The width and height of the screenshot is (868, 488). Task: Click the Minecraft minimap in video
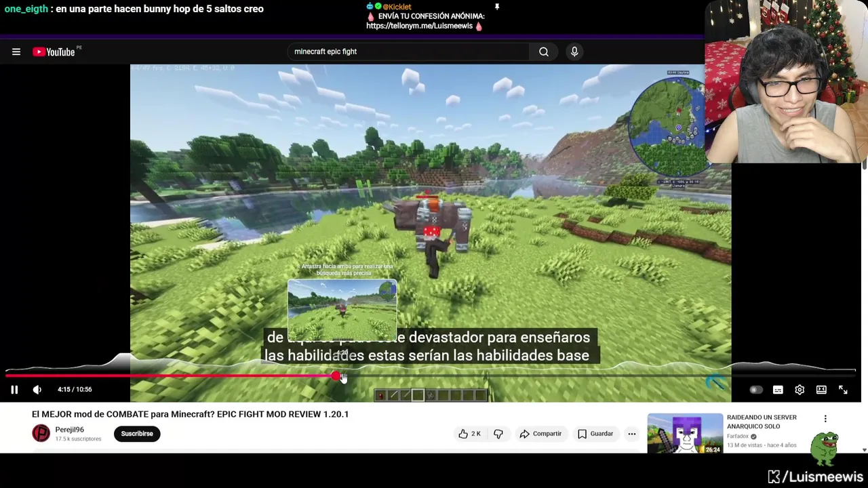point(668,127)
